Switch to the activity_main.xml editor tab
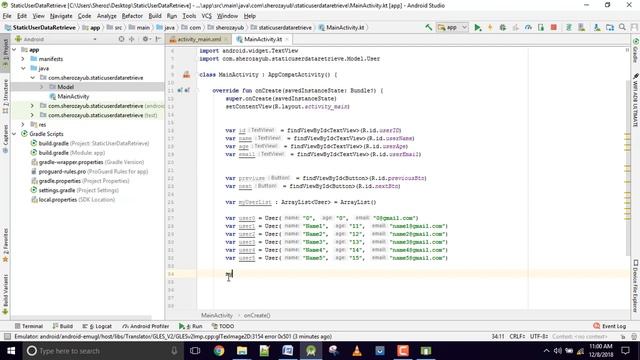This screenshot has width=640, height=360. click(x=198, y=39)
